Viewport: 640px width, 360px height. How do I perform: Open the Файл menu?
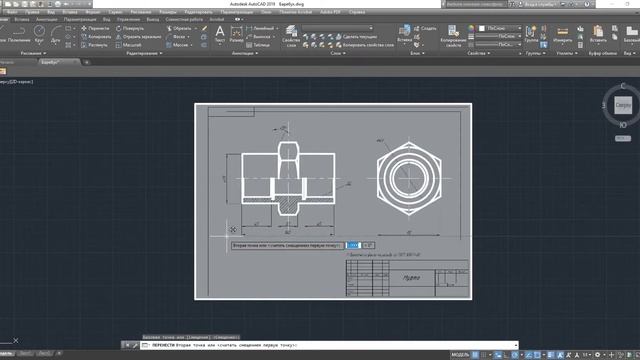[x=12, y=12]
